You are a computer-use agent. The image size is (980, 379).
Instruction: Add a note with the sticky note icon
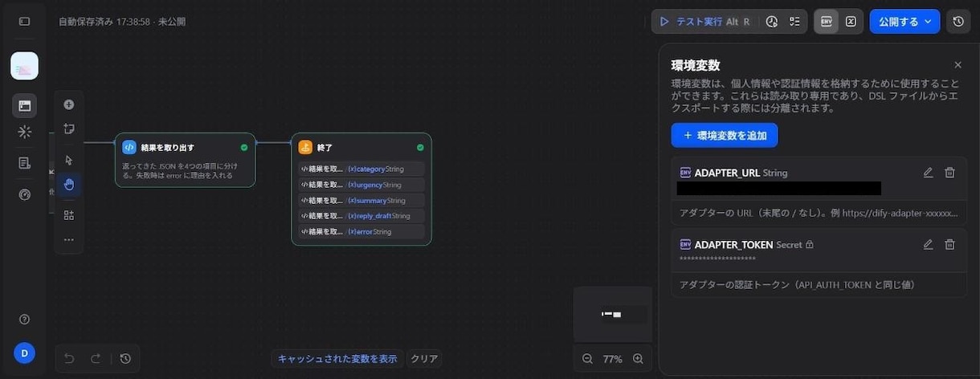(x=69, y=128)
